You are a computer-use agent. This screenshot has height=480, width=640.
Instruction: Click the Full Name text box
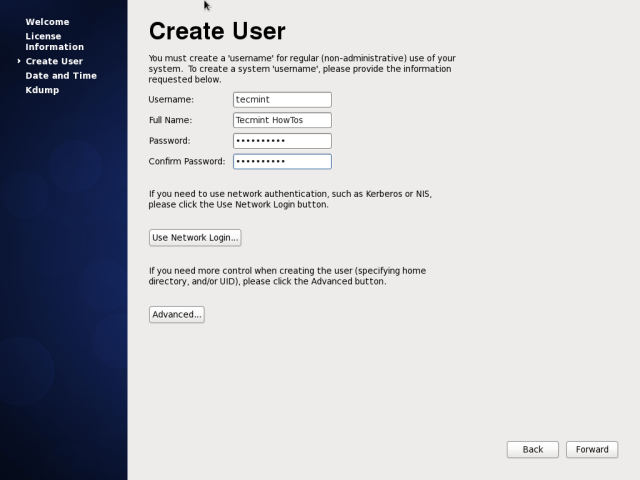(281, 120)
